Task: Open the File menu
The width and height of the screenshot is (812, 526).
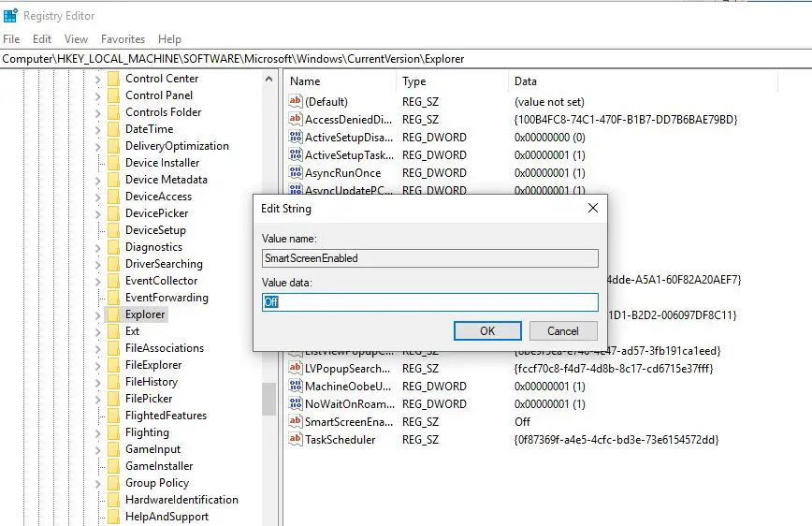Action: click(11, 39)
